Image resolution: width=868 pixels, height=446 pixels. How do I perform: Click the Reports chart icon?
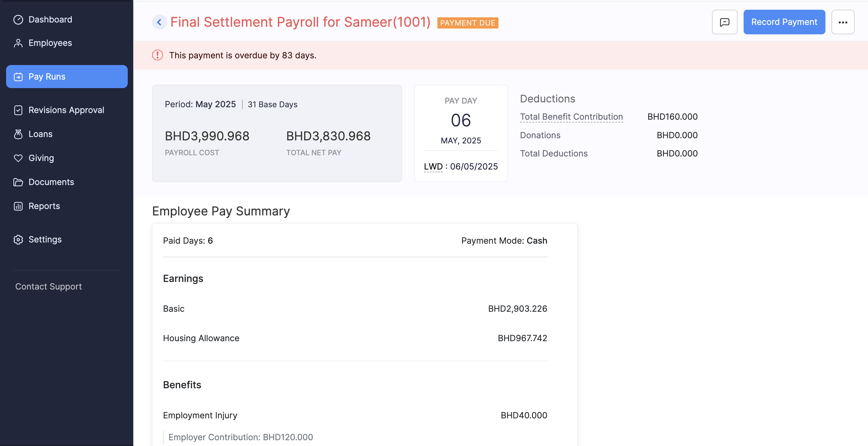coord(18,206)
